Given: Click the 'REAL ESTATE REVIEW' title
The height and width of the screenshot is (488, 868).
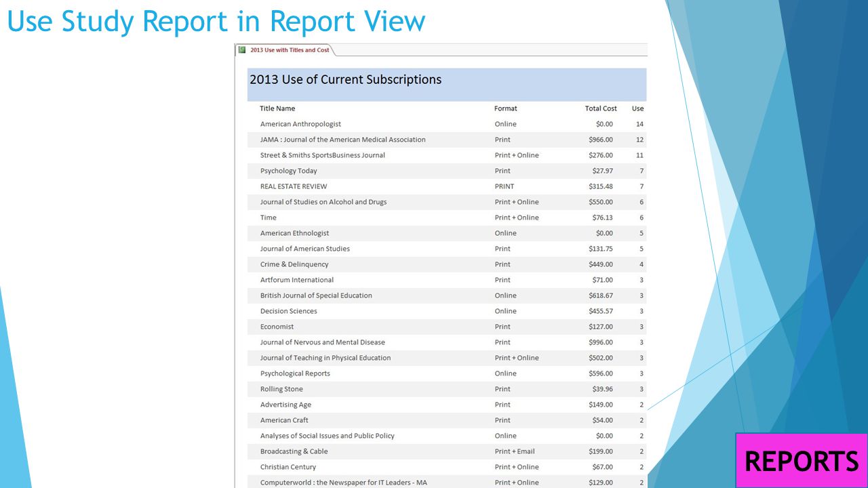Looking at the screenshot, I should point(294,186).
